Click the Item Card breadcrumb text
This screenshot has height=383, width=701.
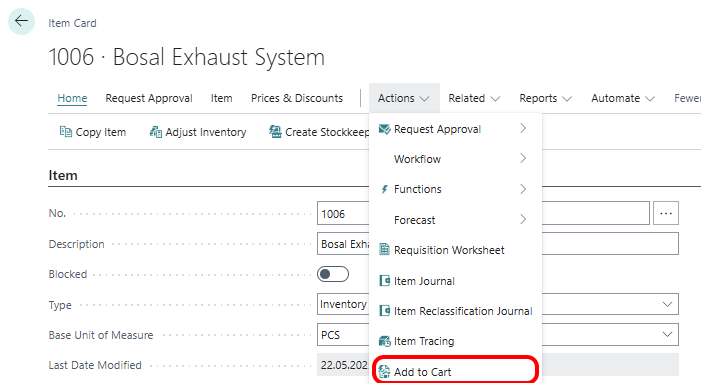(72, 23)
